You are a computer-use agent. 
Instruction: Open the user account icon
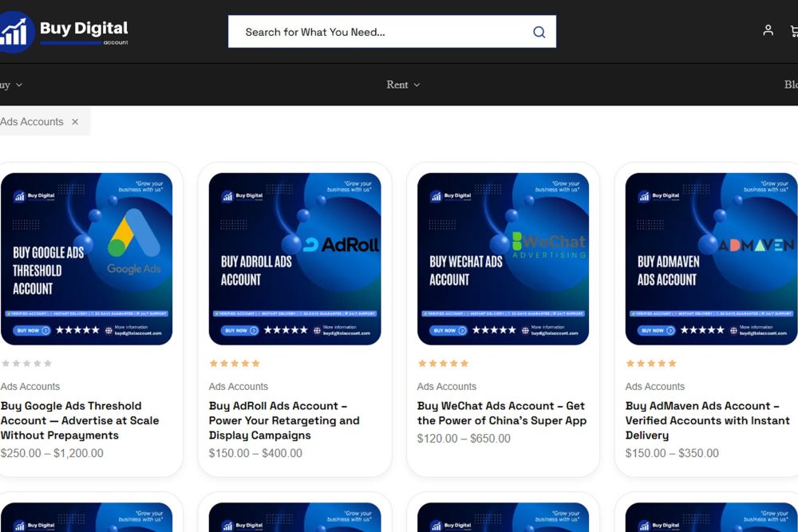coord(768,30)
